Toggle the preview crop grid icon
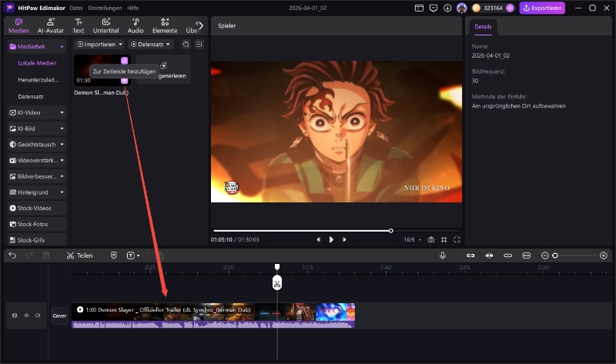This screenshot has width=616, height=364. 444,239
